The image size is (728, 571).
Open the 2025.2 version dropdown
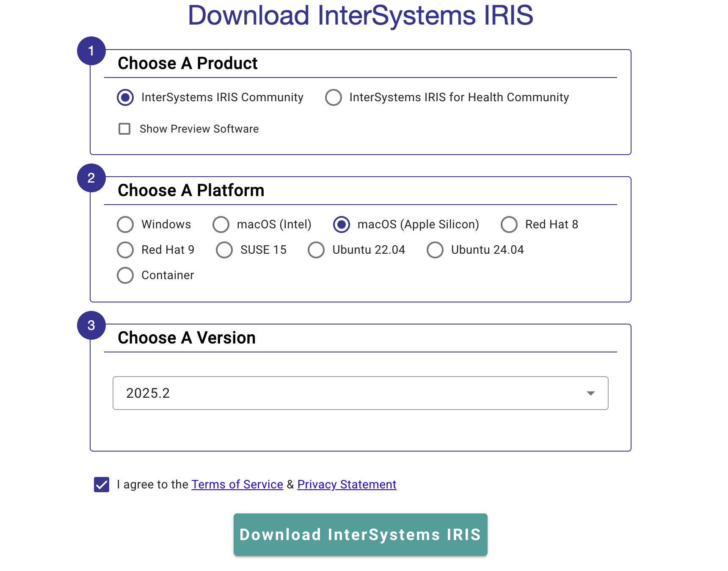point(360,393)
